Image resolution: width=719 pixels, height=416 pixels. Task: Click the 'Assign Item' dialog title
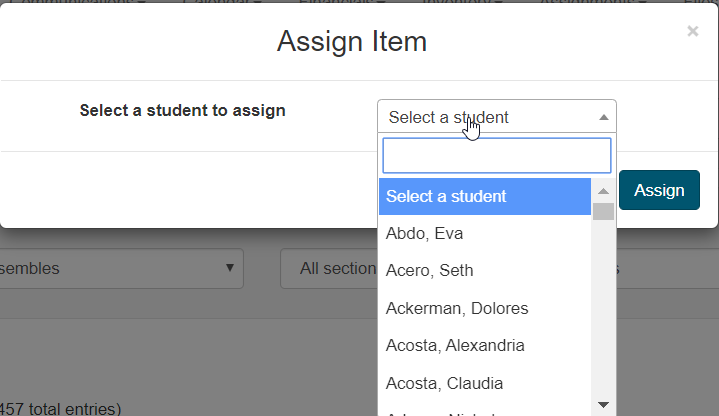[352, 41]
